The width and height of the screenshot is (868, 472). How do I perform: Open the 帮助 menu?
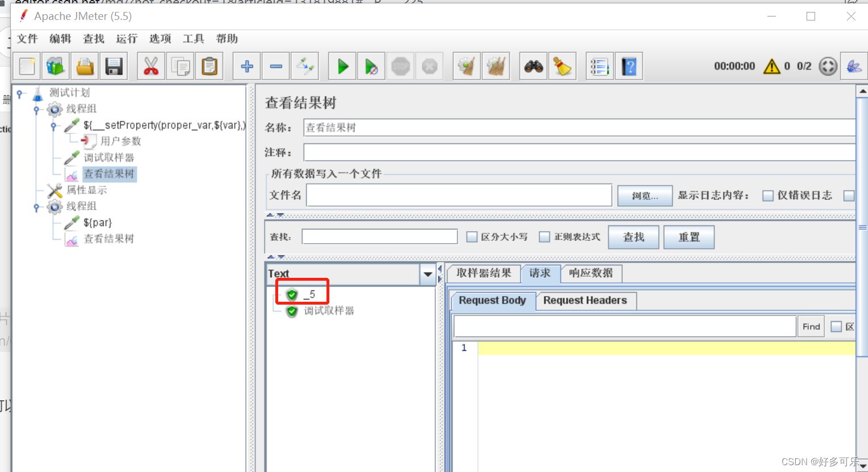[227, 39]
